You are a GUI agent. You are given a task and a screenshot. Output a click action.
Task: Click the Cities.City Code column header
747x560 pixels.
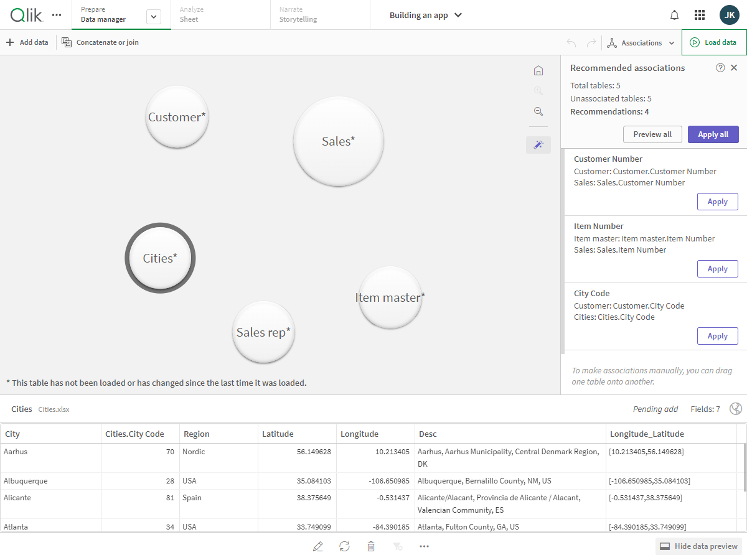pos(141,434)
